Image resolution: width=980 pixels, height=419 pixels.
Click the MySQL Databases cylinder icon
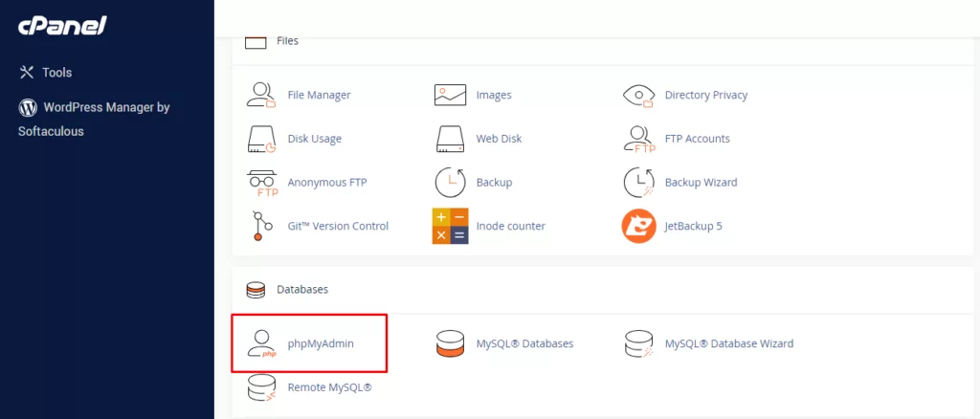(450, 344)
